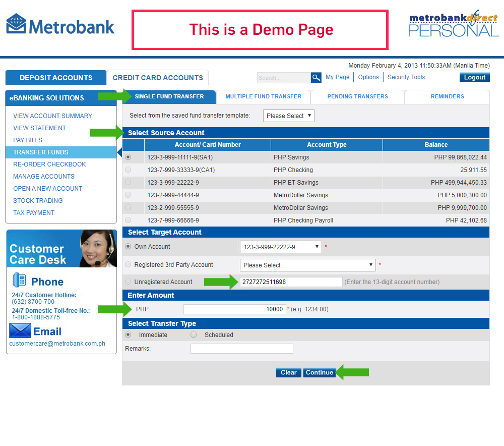Select source account 123-7-999-66666-9 radio button

[128, 220]
